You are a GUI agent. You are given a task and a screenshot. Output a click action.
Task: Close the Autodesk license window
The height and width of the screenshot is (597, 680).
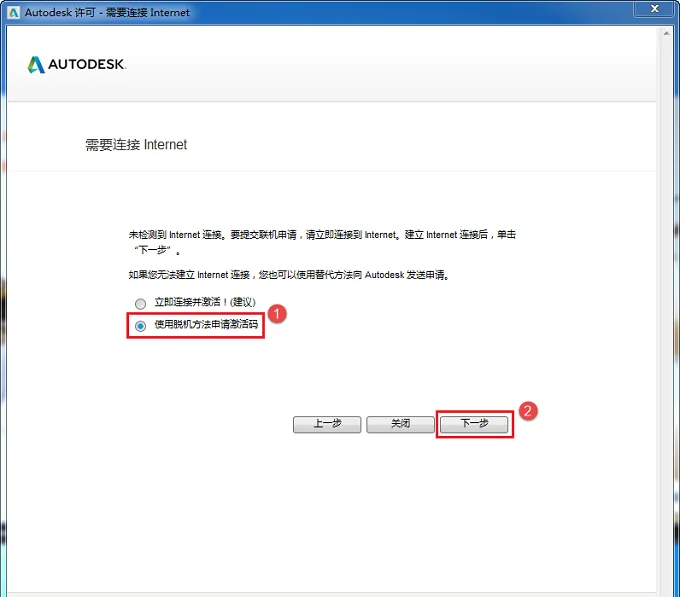click(x=654, y=9)
